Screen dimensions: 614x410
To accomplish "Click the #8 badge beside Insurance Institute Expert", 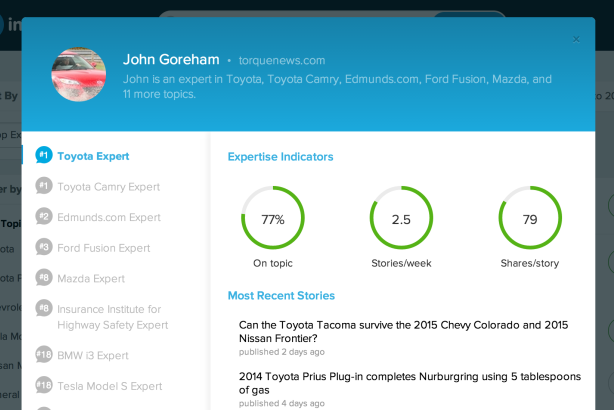I will (x=43, y=308).
